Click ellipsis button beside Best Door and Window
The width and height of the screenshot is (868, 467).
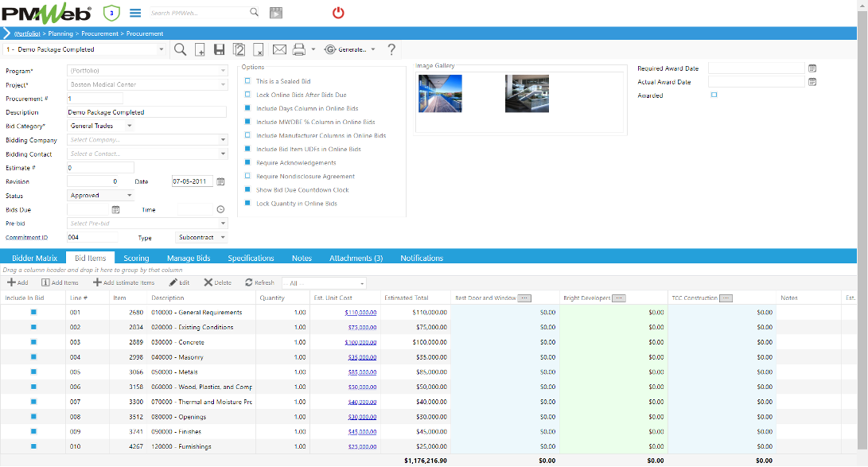524,298
